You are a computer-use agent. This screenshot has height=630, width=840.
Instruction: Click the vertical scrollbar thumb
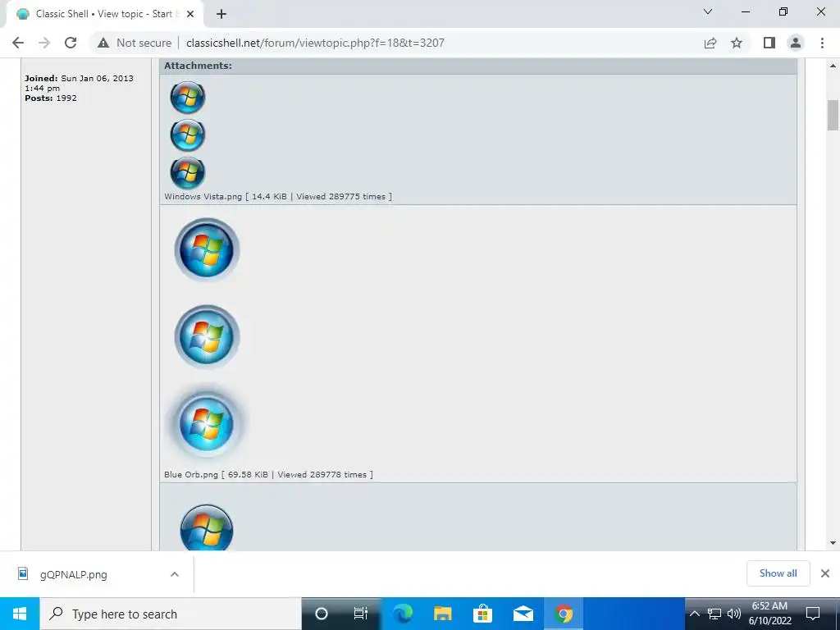coord(833,115)
